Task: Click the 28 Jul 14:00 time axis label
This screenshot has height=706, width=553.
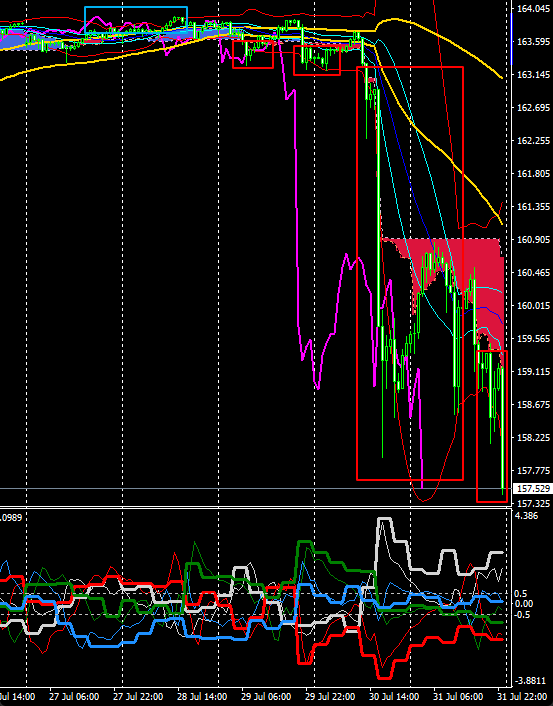Action: tap(202, 697)
